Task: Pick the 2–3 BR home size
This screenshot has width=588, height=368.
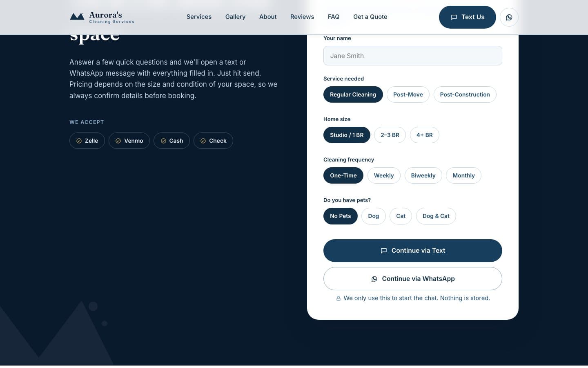Action: click(390, 135)
